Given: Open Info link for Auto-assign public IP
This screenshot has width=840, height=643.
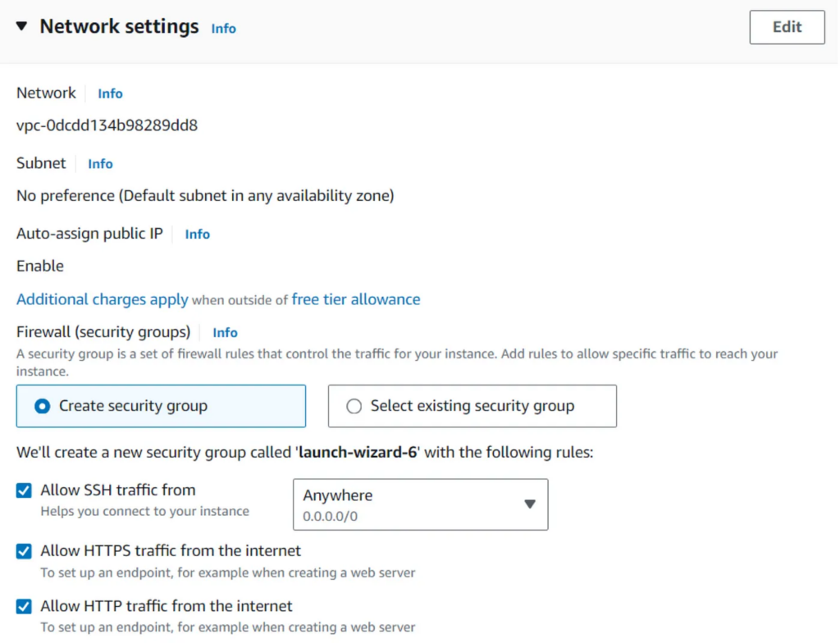Looking at the screenshot, I should click(x=197, y=235).
